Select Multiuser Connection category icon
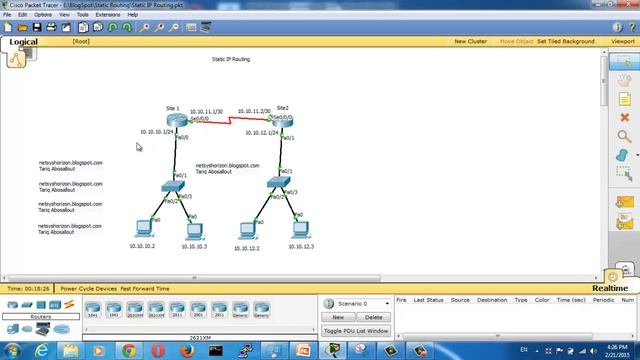Image resolution: width=640 pixels, height=360 pixels. (x=61, y=329)
